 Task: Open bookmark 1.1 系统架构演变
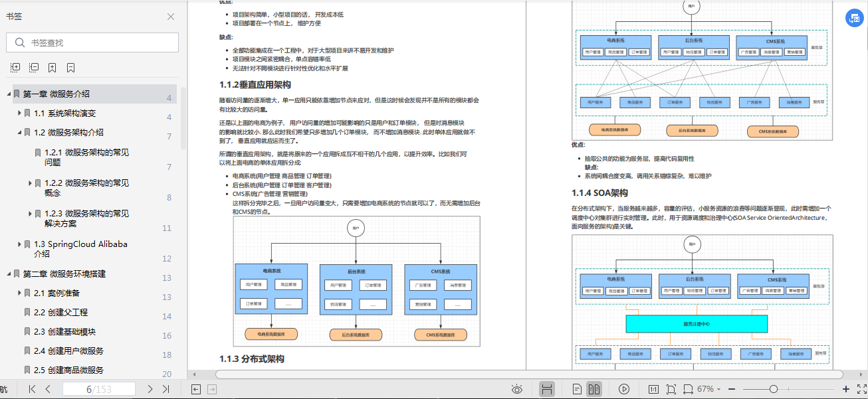65,113
